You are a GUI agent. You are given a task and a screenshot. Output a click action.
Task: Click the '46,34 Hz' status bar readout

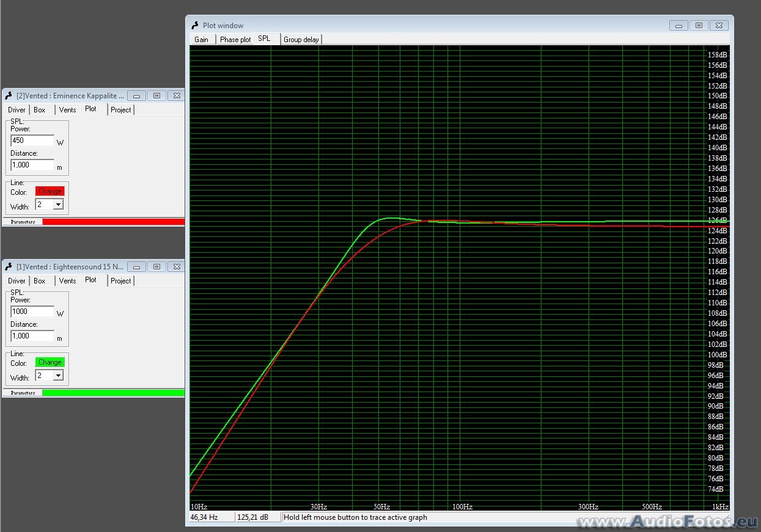pos(211,517)
